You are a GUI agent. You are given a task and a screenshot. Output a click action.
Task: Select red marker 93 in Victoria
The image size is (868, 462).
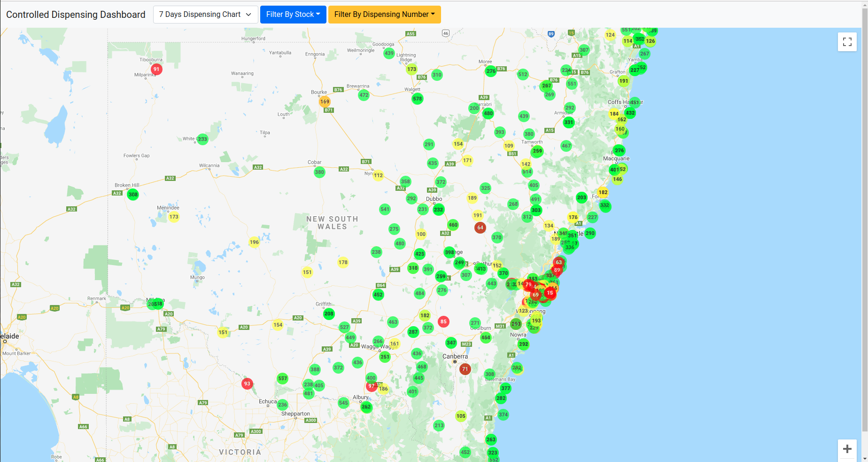[x=247, y=384]
